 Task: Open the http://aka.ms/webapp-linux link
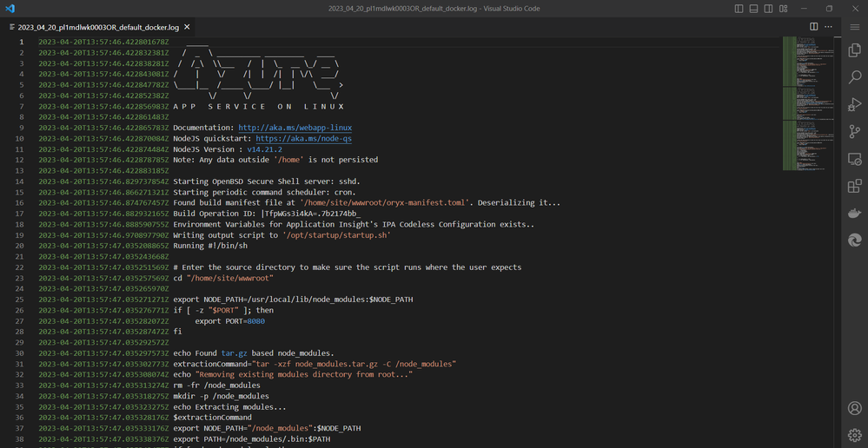[x=295, y=128]
